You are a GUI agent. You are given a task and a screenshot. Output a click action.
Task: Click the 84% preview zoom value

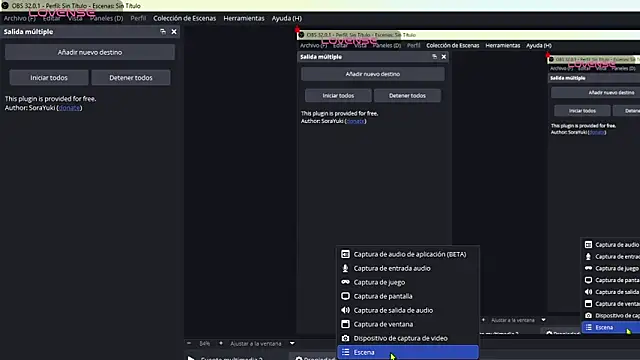(204, 344)
